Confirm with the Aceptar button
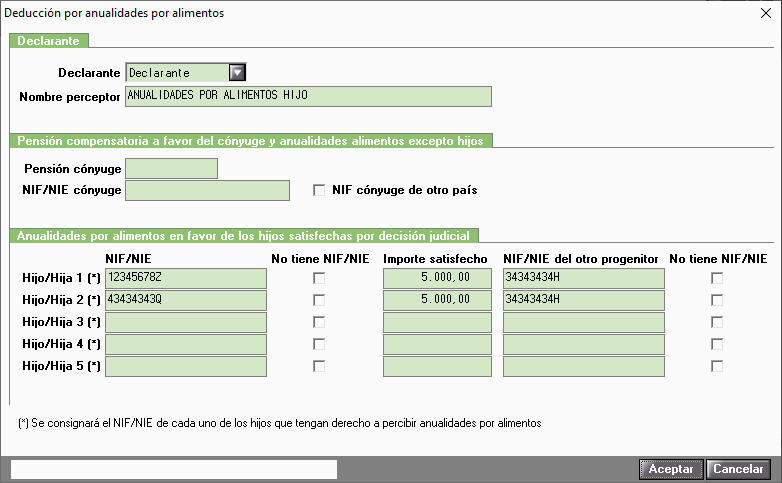 pos(671,469)
